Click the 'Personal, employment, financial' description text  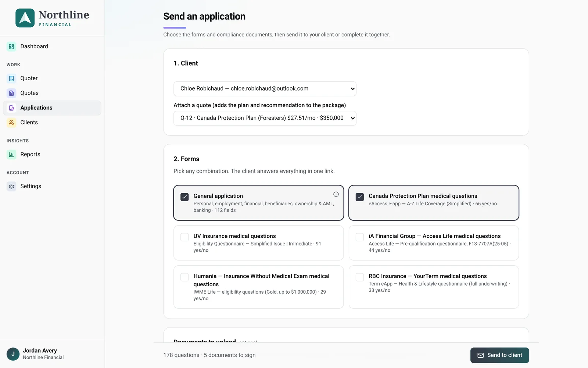pyautogui.click(x=264, y=207)
